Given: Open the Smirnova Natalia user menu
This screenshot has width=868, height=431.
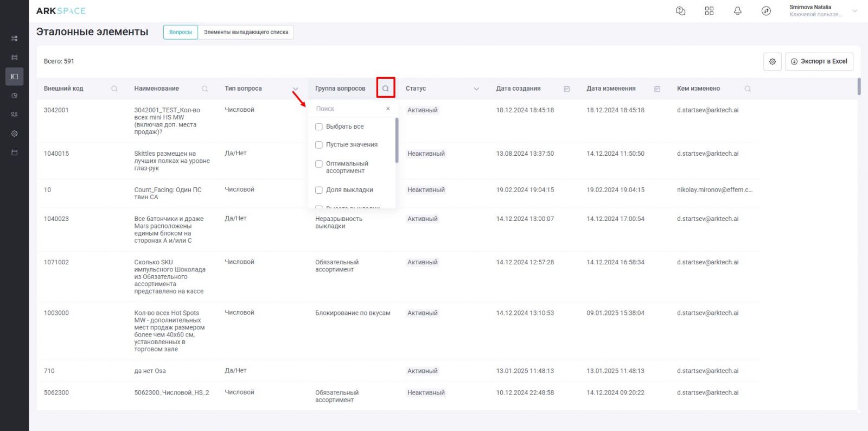Looking at the screenshot, I should 822,11.
